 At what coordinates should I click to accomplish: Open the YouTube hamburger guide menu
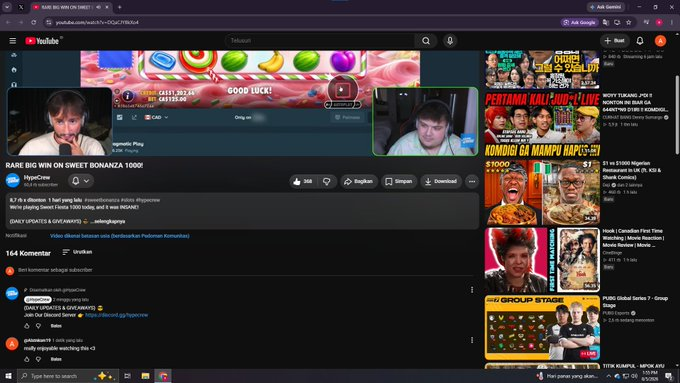[13, 41]
